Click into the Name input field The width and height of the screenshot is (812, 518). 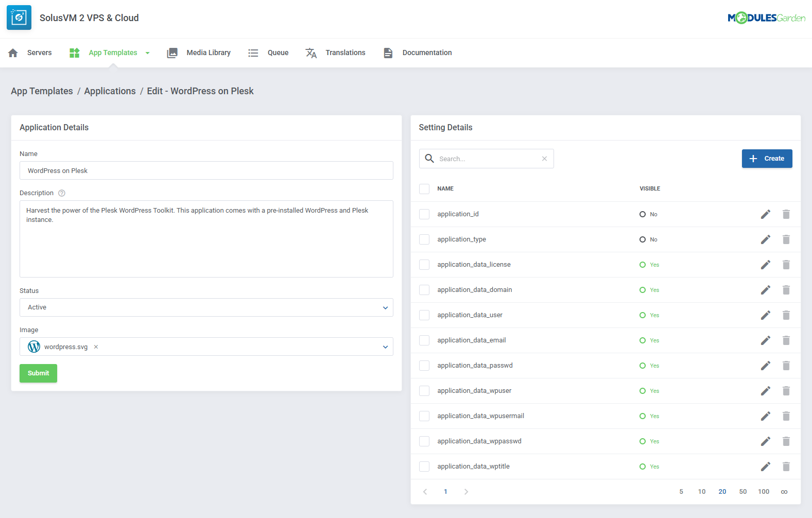[x=206, y=171]
